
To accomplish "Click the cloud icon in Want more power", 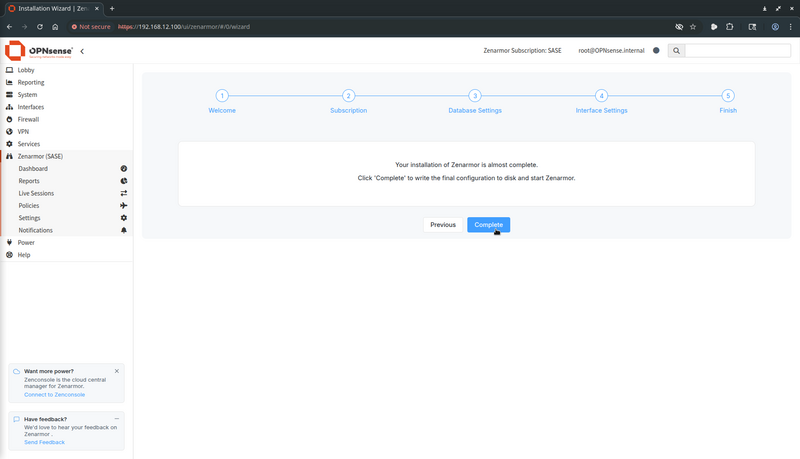I will tap(16, 371).
